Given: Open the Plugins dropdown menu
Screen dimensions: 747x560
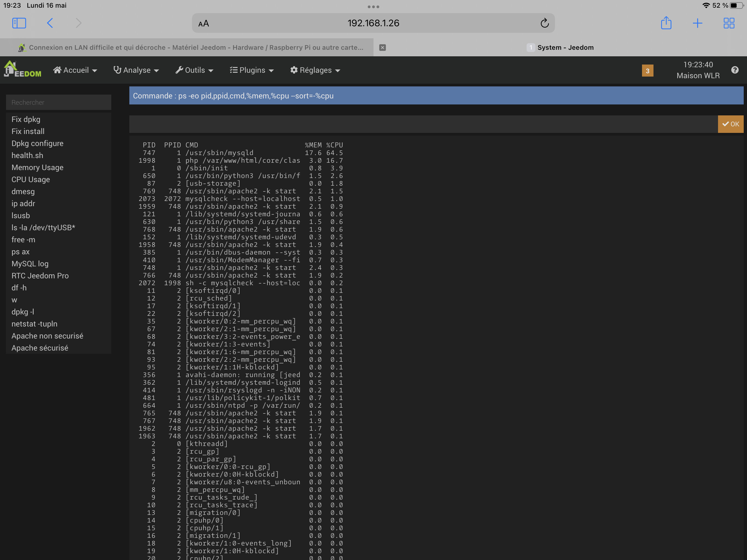Looking at the screenshot, I should tap(252, 70).
